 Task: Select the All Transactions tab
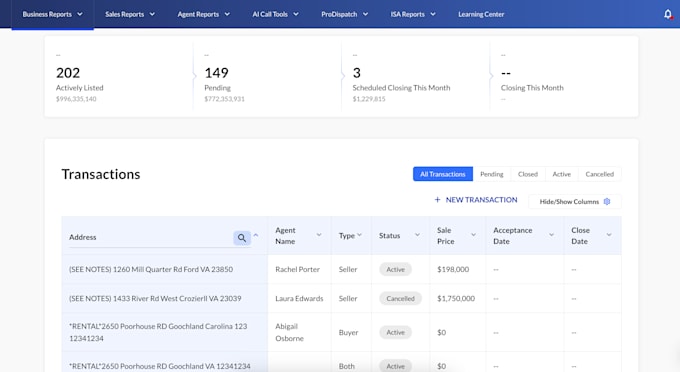[x=443, y=174]
